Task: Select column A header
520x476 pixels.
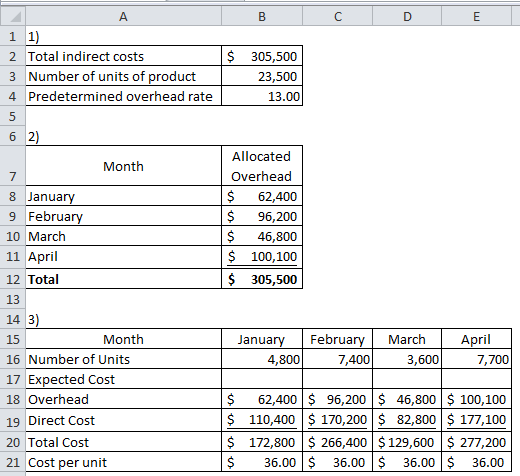Action: coord(123,16)
